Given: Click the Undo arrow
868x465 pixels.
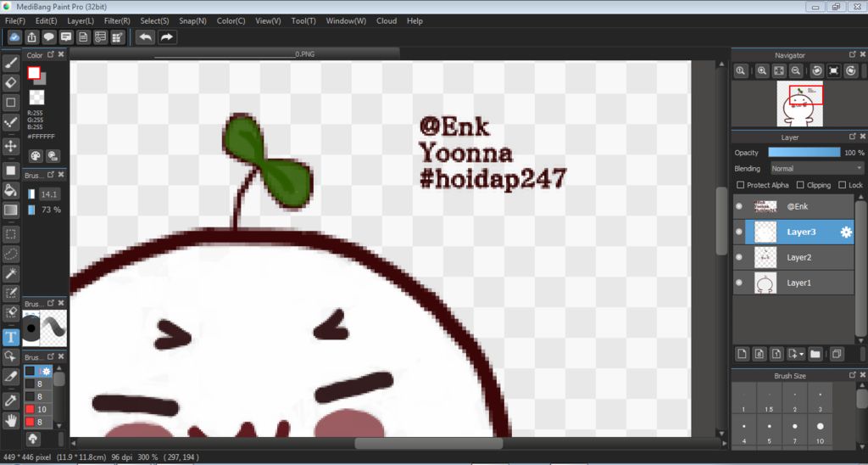Looking at the screenshot, I should [x=146, y=37].
